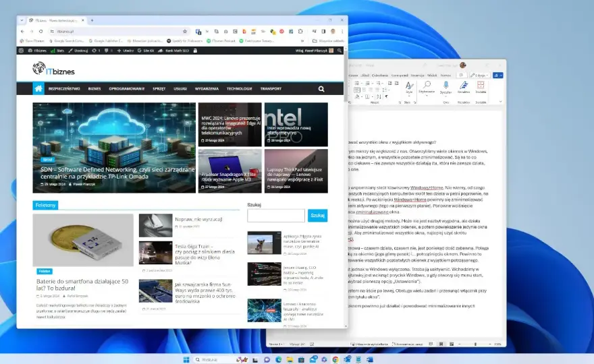The width and height of the screenshot is (594, 364).
Task: Open the Edytuj mode dropdown in Word
Action: point(480,75)
